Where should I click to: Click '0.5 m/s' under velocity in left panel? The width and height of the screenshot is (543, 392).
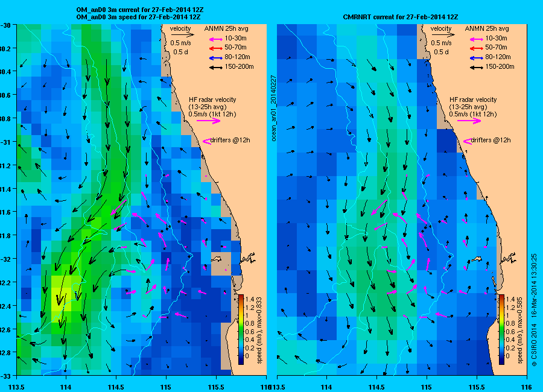(x=180, y=43)
